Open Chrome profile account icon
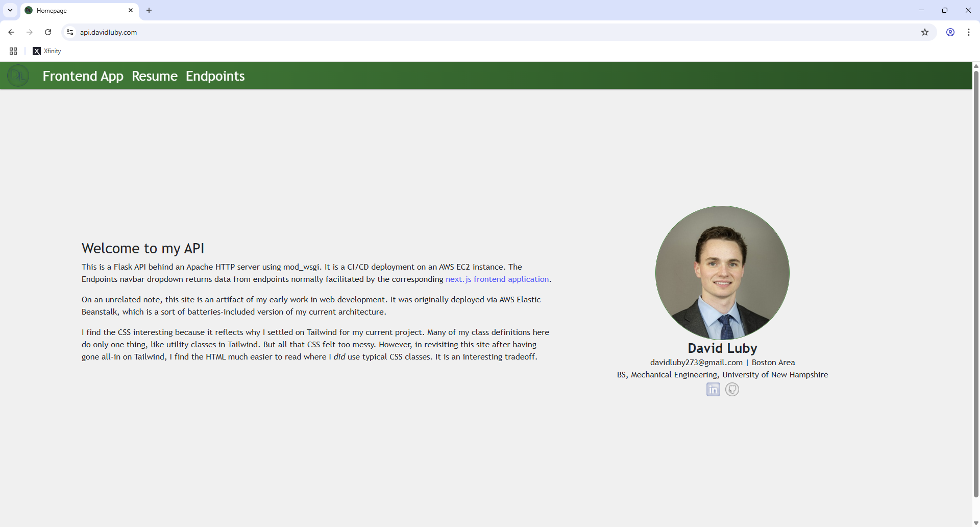 point(950,32)
